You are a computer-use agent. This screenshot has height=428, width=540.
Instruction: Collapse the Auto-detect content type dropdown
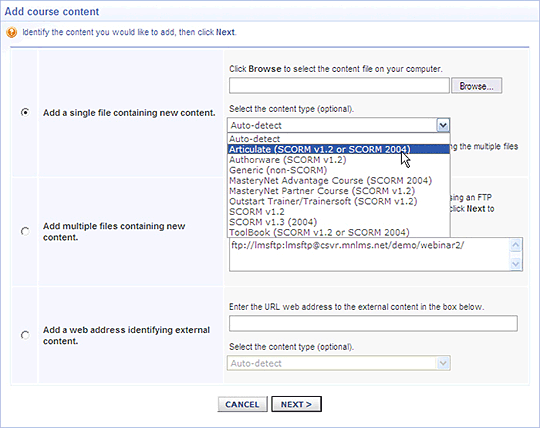(x=443, y=125)
